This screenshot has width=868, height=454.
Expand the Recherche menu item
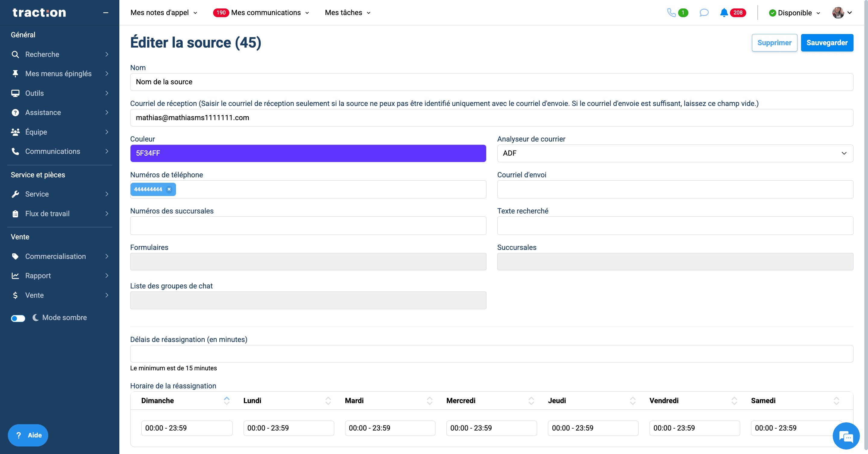pyautogui.click(x=107, y=54)
